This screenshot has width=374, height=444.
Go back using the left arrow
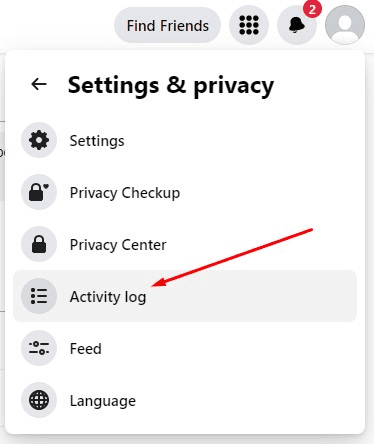(x=39, y=84)
